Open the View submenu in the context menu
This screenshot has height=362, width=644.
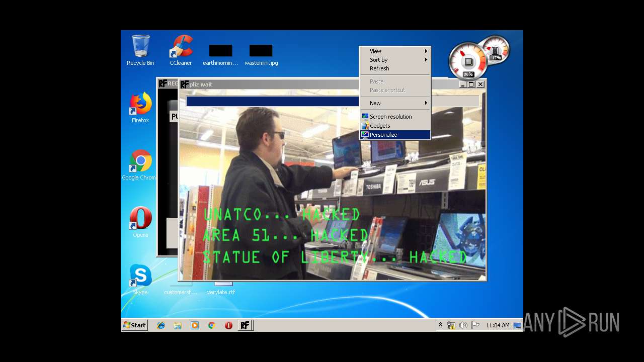[395, 51]
